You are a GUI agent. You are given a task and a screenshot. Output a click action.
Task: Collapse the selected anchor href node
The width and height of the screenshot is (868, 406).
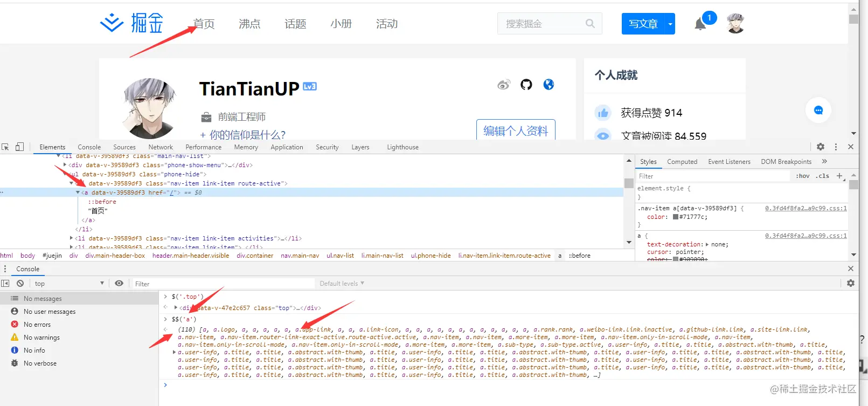(x=78, y=192)
